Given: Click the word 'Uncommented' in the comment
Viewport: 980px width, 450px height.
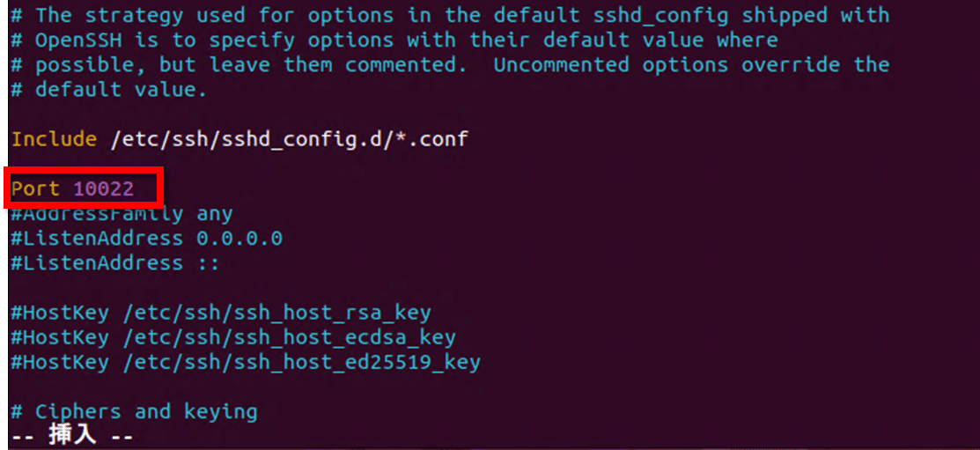Looking at the screenshot, I should (x=561, y=65).
